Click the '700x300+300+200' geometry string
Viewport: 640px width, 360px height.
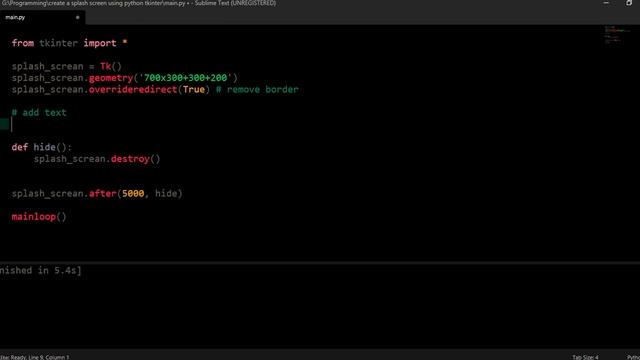coord(186,78)
